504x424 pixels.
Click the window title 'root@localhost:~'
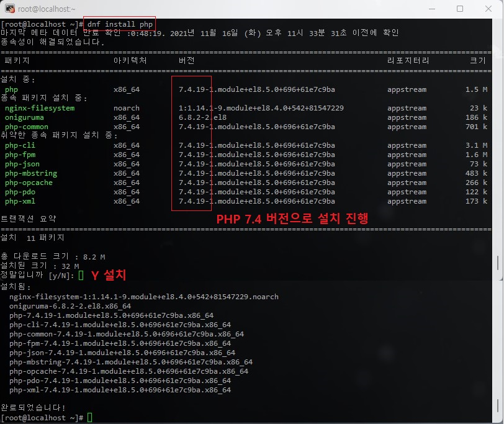(x=47, y=9)
